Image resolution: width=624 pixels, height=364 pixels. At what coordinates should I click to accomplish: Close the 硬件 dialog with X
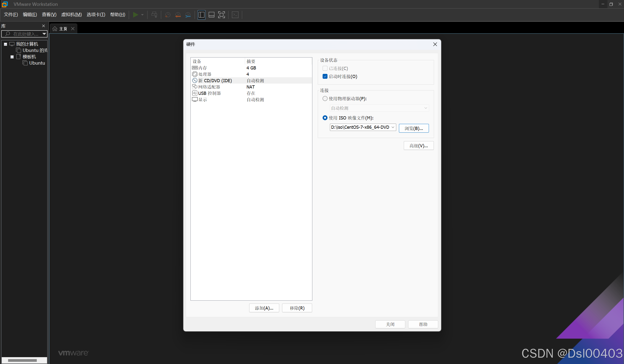click(435, 44)
